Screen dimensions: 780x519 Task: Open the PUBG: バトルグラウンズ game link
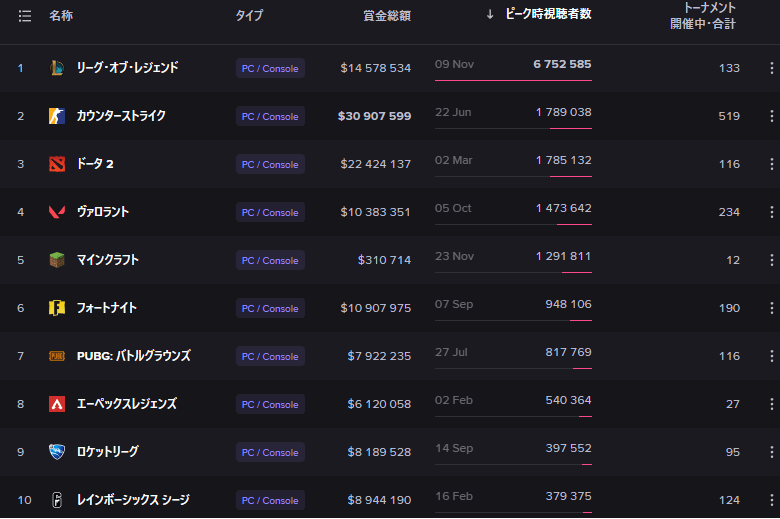[133, 356]
